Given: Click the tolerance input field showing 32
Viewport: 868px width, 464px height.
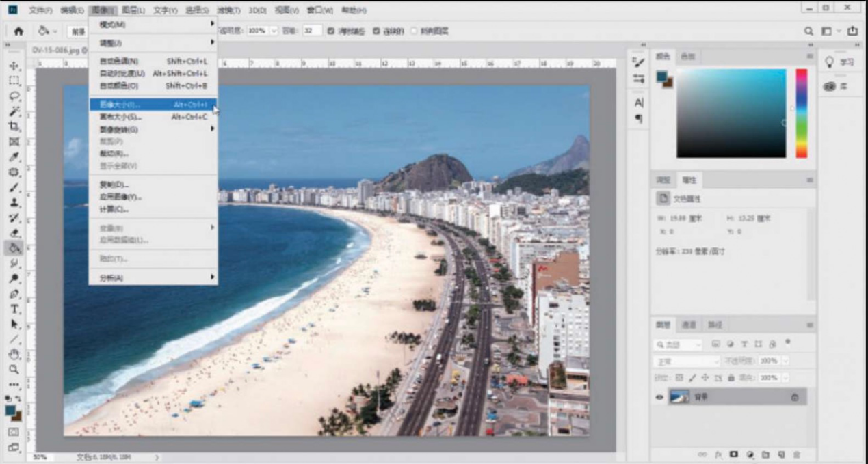Looking at the screenshot, I should (x=312, y=31).
